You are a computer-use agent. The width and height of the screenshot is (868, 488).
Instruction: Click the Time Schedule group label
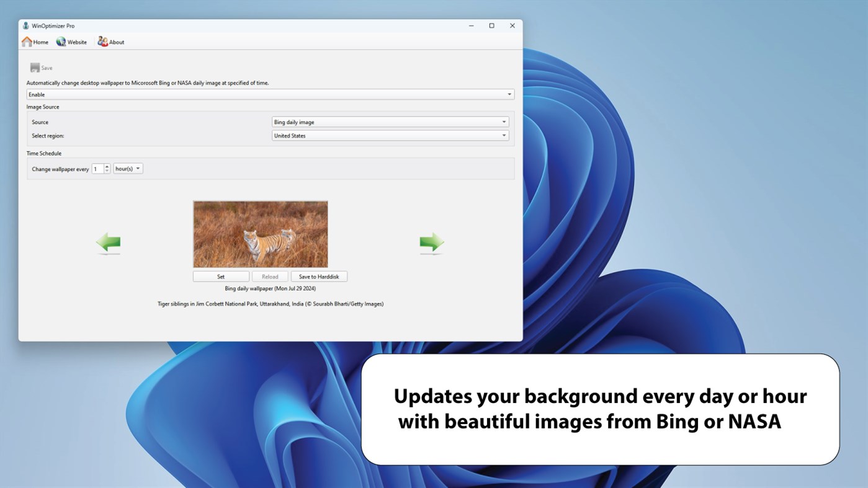tap(44, 153)
